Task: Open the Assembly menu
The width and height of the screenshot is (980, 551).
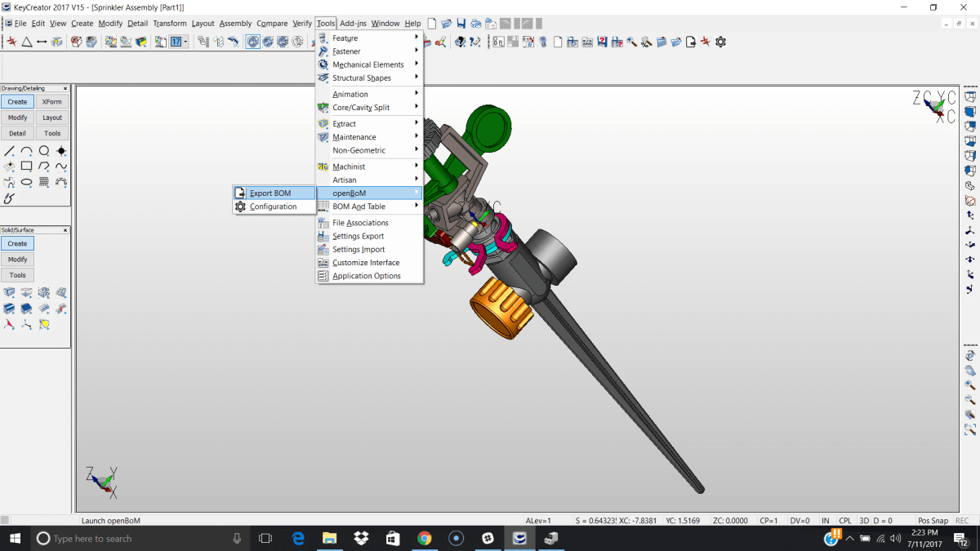Action: [235, 24]
